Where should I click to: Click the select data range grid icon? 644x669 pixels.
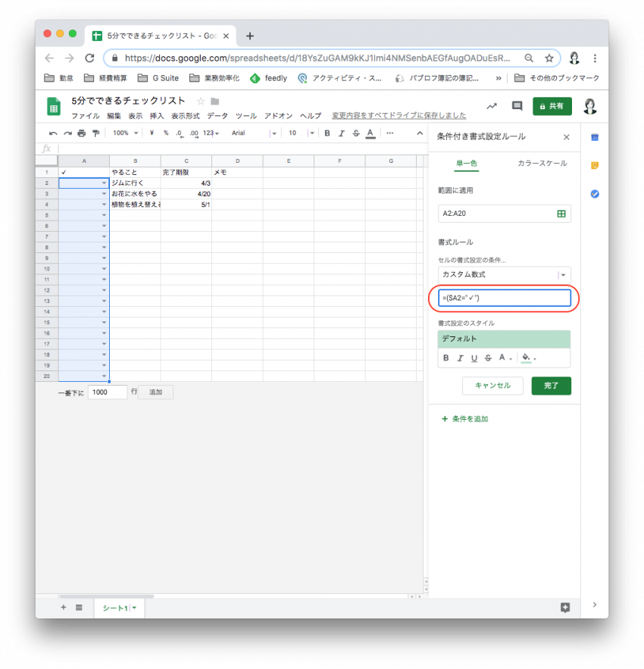click(x=561, y=214)
